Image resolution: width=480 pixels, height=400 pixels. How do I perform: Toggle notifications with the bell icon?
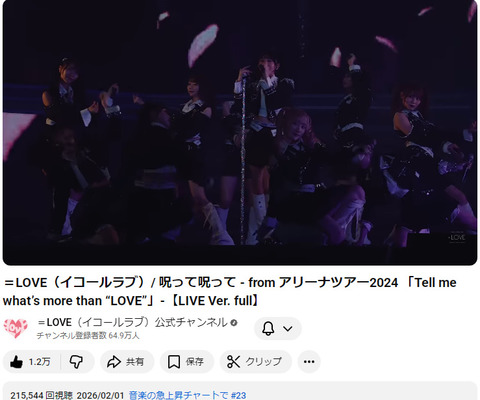pos(268,328)
